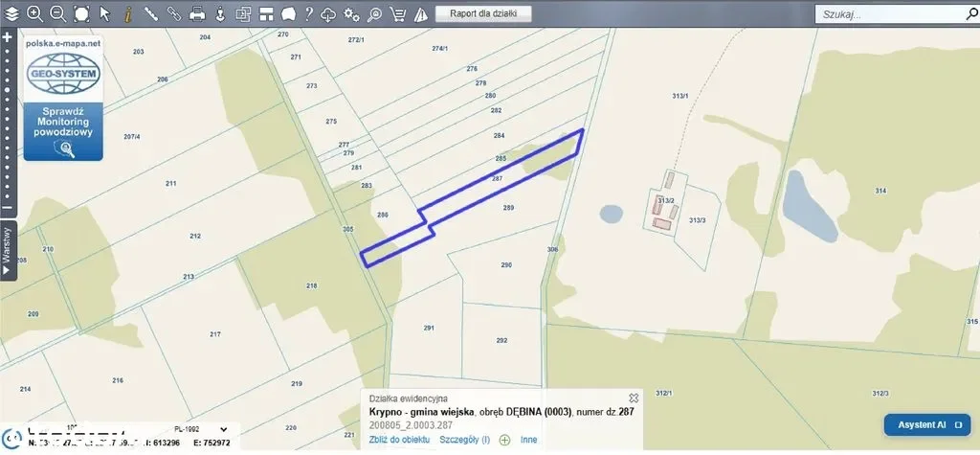Click the Zbliż do obiektu link
Viewport: 980px width, 455px height.
(399, 440)
